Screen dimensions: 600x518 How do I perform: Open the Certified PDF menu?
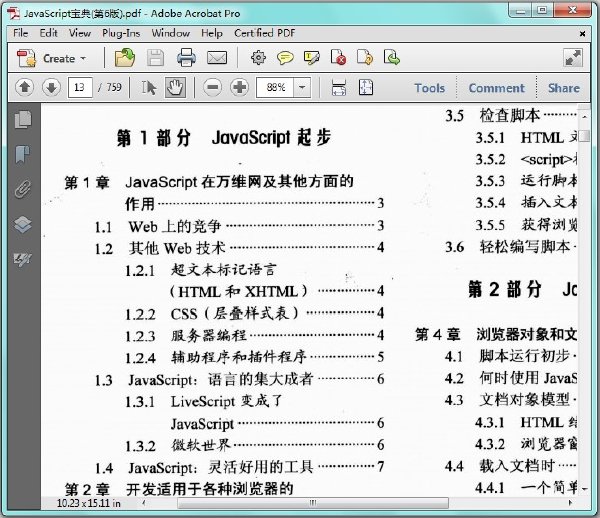[264, 33]
